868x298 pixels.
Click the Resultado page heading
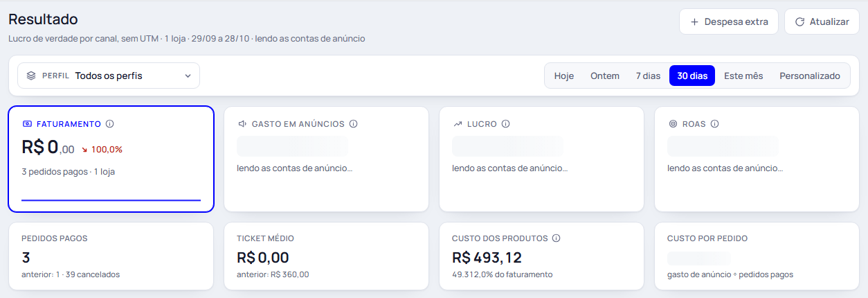coord(43,19)
